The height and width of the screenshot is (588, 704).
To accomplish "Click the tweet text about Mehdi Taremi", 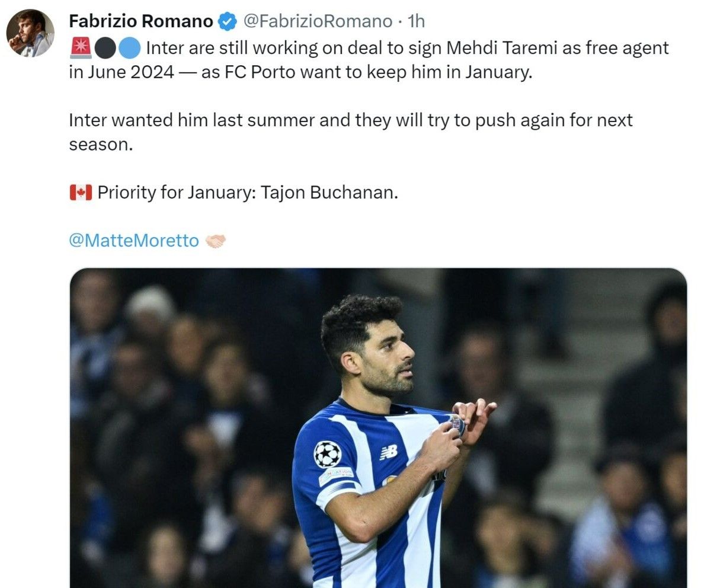I will click(369, 60).
